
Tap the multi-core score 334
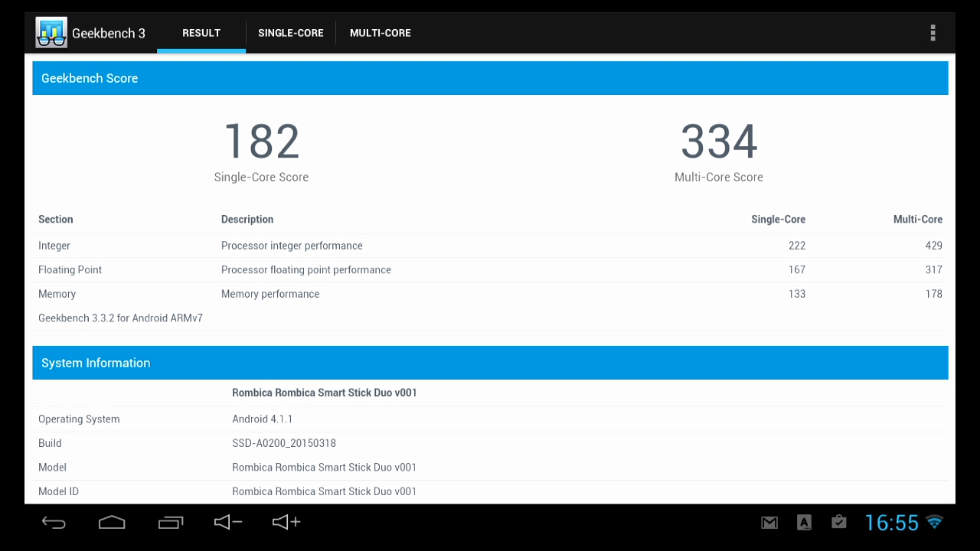[x=719, y=142]
